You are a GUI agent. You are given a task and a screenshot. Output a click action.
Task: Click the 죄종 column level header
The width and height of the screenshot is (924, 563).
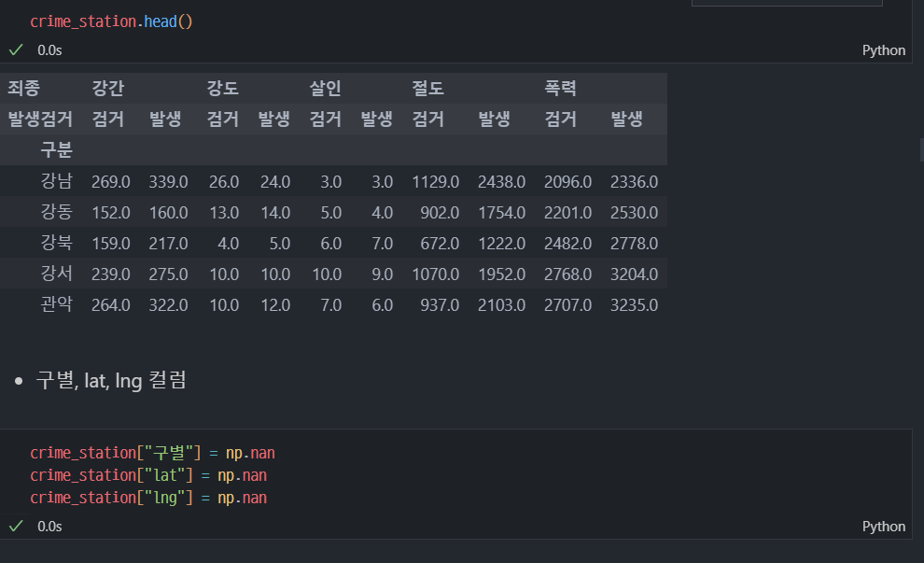pyautogui.click(x=23, y=89)
